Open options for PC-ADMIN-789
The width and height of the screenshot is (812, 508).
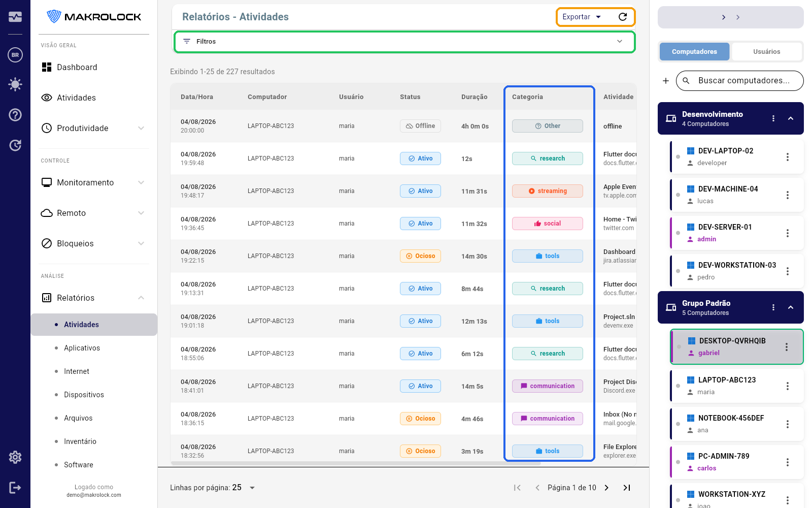788,462
